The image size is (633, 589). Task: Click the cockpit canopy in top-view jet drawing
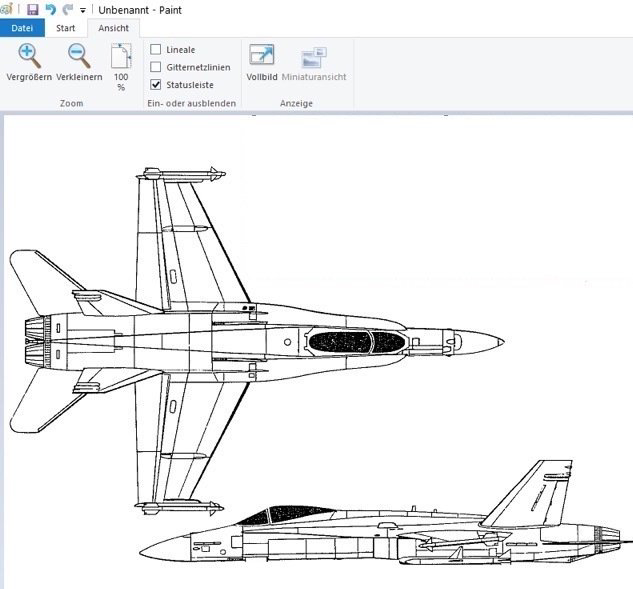point(355,342)
